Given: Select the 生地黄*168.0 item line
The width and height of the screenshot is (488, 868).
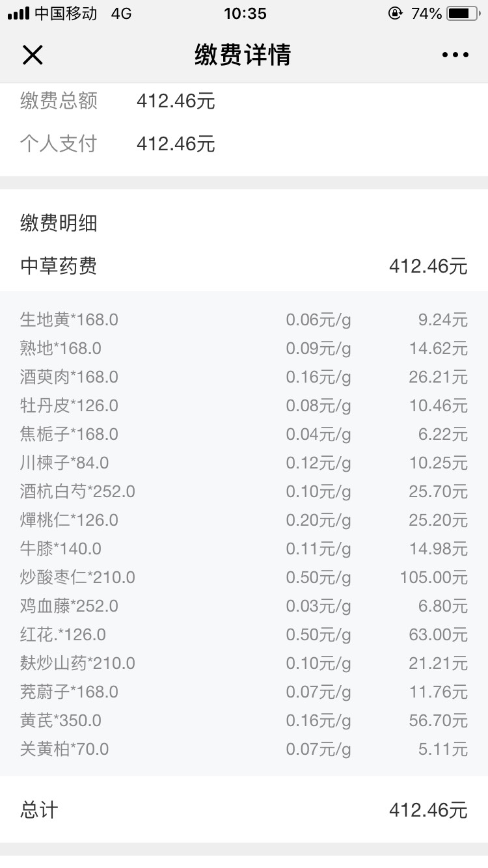Looking at the screenshot, I should (244, 319).
